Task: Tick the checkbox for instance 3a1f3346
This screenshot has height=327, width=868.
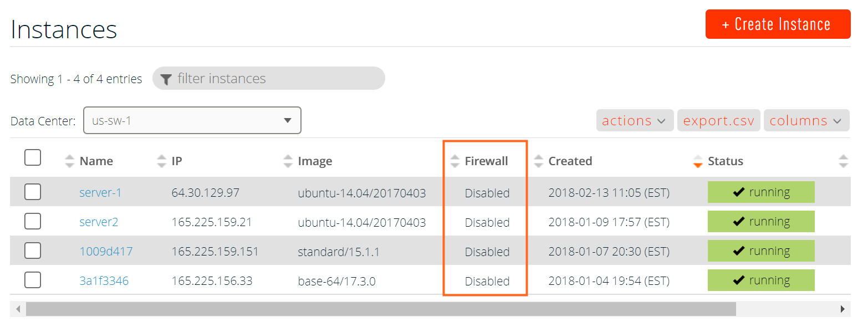Action: 33,280
